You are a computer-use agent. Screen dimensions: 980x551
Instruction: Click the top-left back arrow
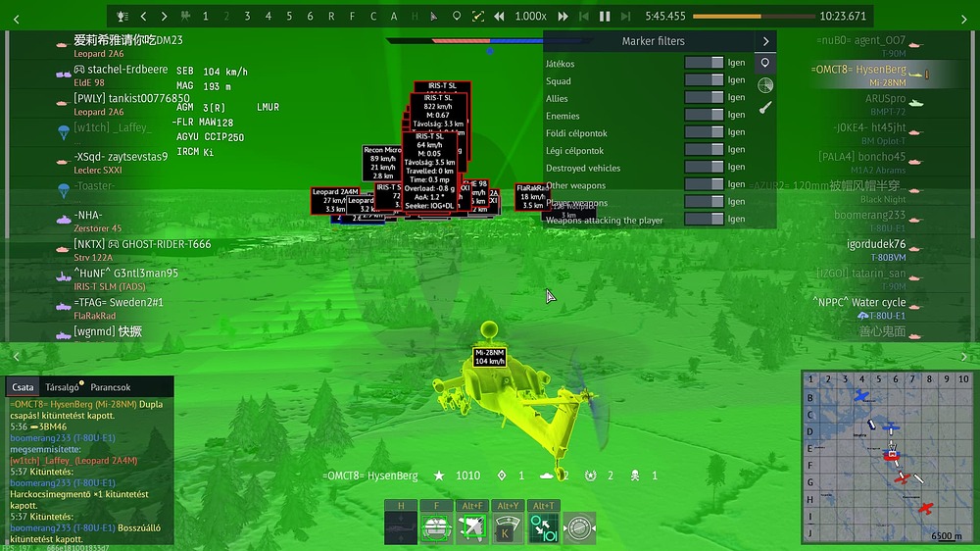coord(17,20)
